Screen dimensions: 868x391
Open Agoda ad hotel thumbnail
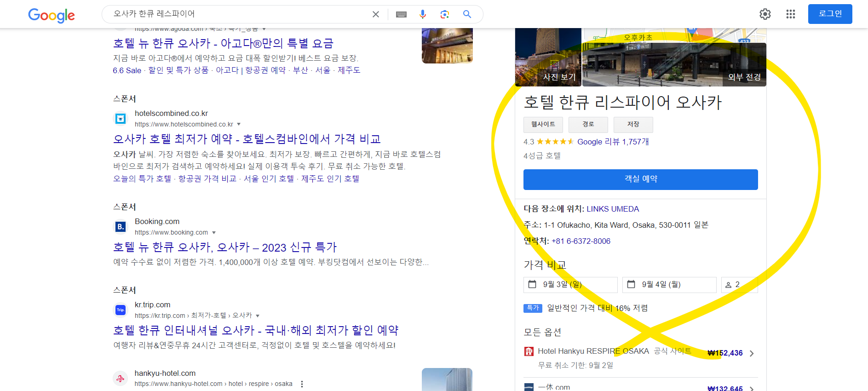447,46
